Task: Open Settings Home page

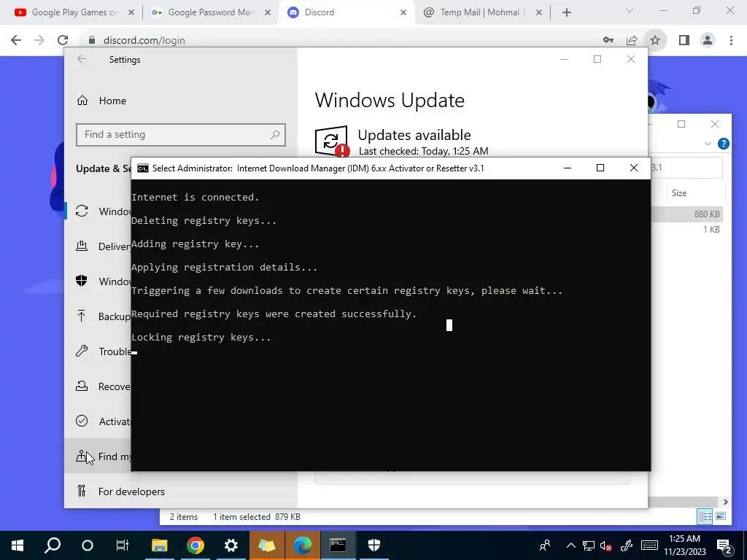Action: click(101, 101)
